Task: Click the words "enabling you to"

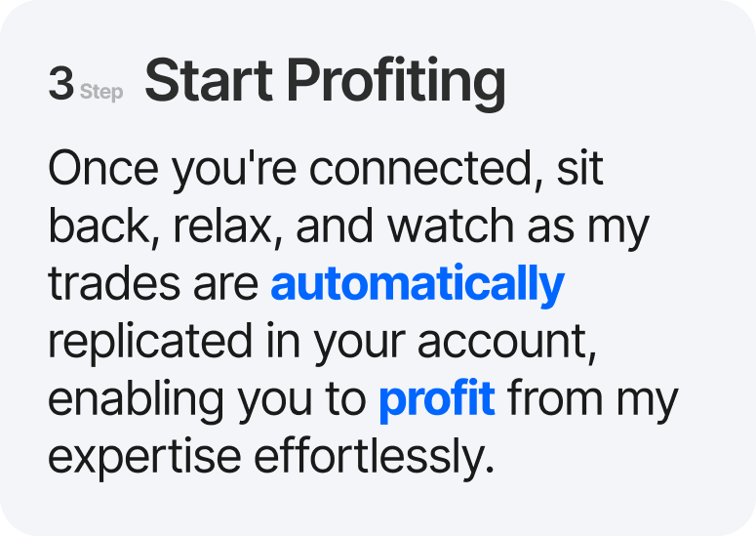Action: 207,399
